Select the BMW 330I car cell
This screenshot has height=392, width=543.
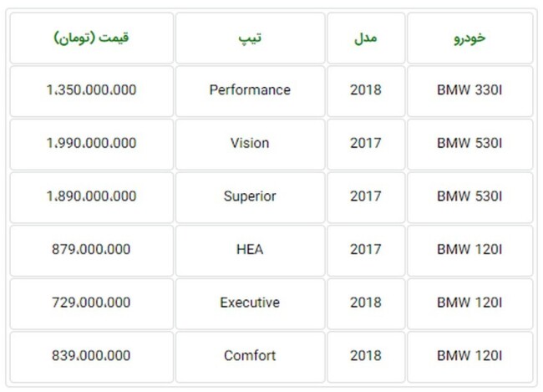470,91
